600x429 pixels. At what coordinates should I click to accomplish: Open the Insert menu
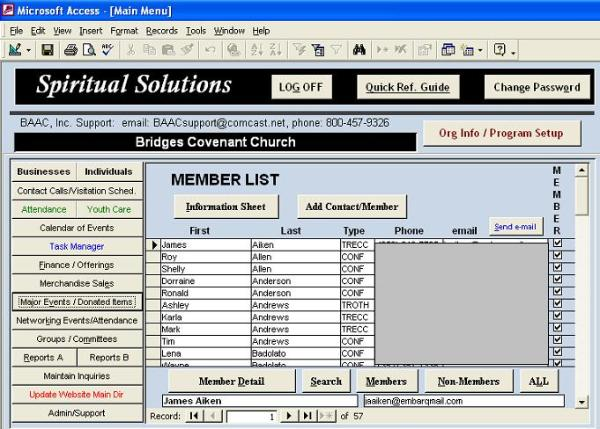coord(91,31)
